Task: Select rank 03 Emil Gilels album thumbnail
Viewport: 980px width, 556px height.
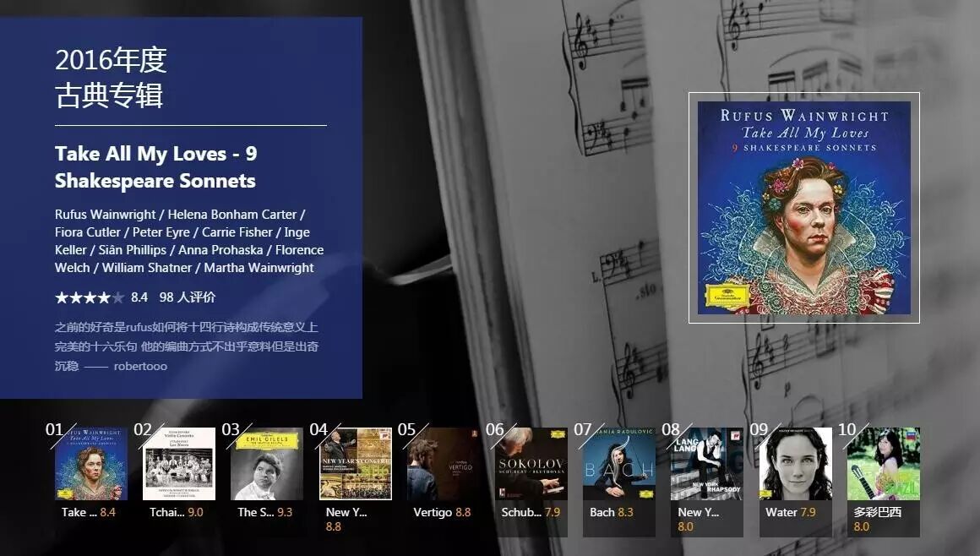Action: coord(268,464)
